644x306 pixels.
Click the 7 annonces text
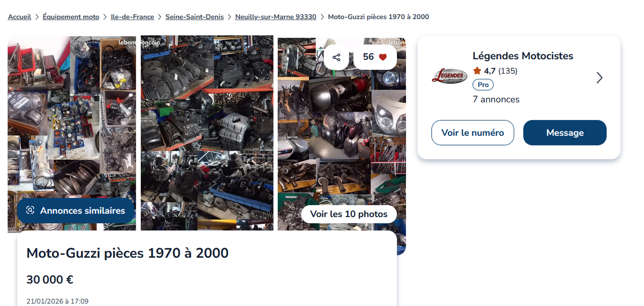point(496,99)
